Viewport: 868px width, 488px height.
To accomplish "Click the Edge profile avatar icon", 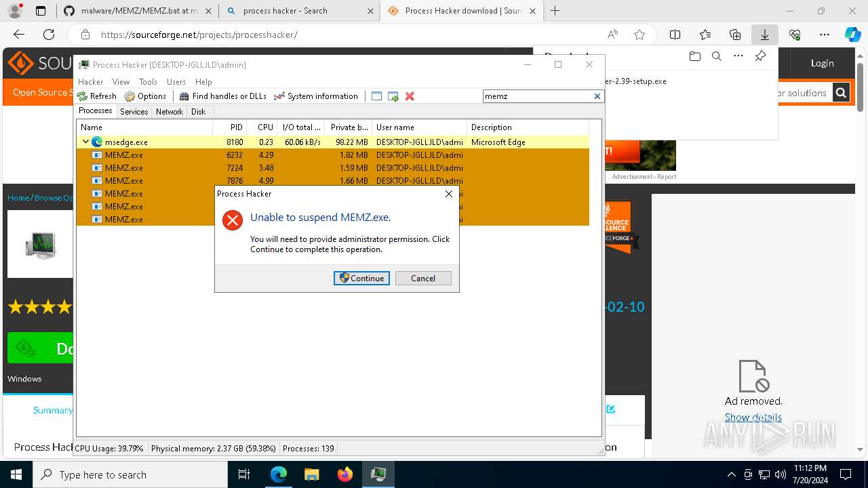I will tap(15, 11).
